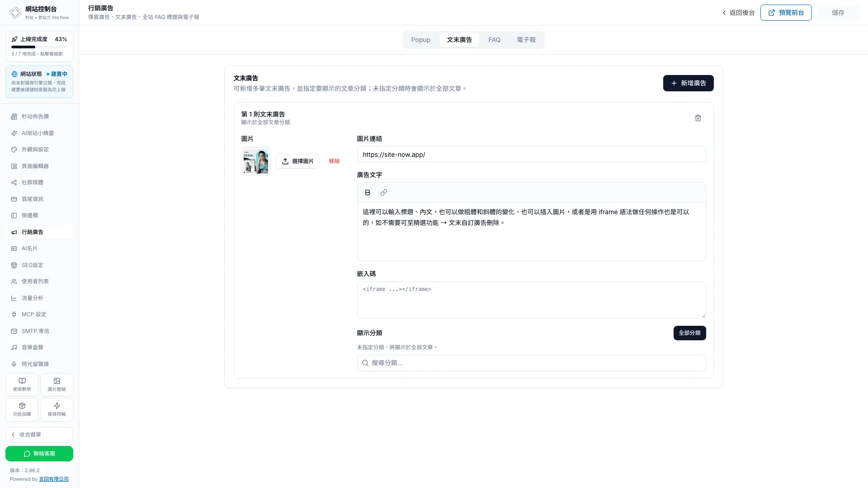Screen dimensions: 868x488
Task: Open 頁面編輯器 from sidebar
Action: 39,166
